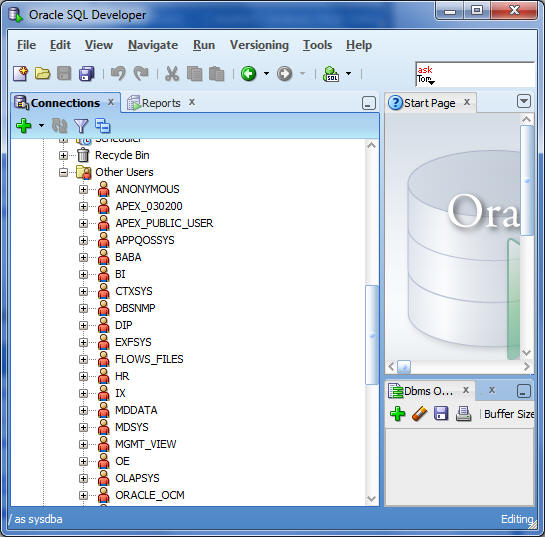Close the Reports tab
This screenshot has width=545, height=537.
click(x=192, y=102)
